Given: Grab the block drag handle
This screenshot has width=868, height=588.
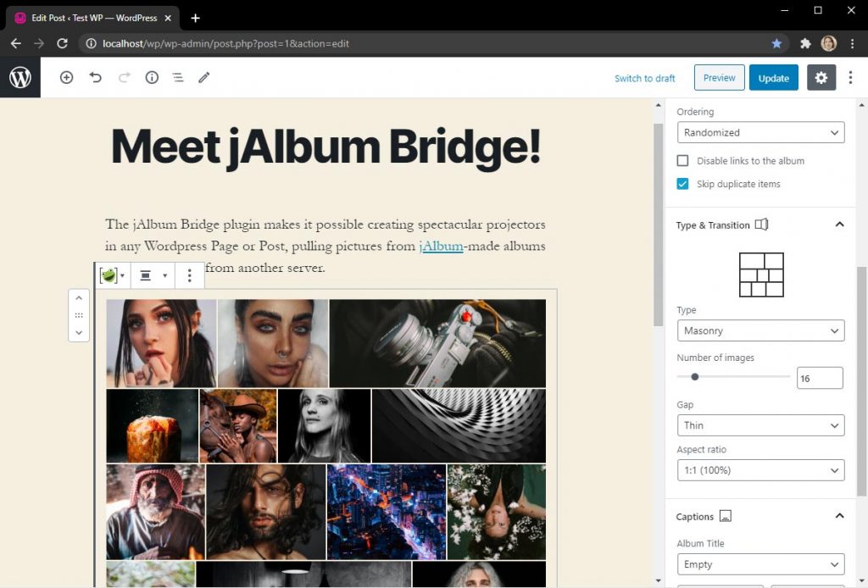Looking at the screenshot, I should 79,315.
